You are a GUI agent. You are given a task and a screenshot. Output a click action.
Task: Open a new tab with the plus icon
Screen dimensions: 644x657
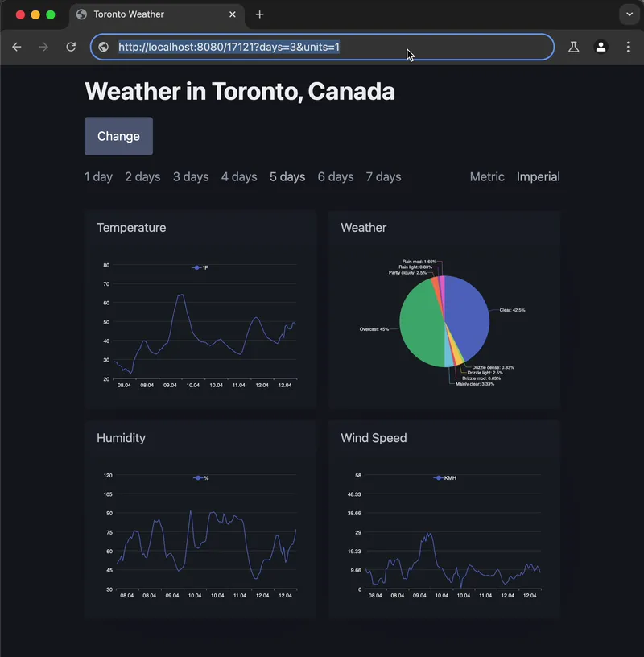tap(259, 14)
